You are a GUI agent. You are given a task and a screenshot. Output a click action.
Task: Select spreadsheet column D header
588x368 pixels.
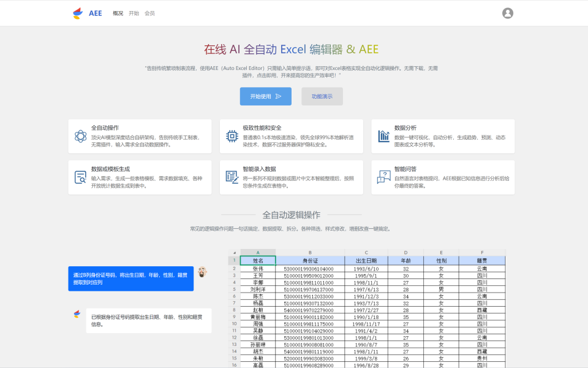405,253
